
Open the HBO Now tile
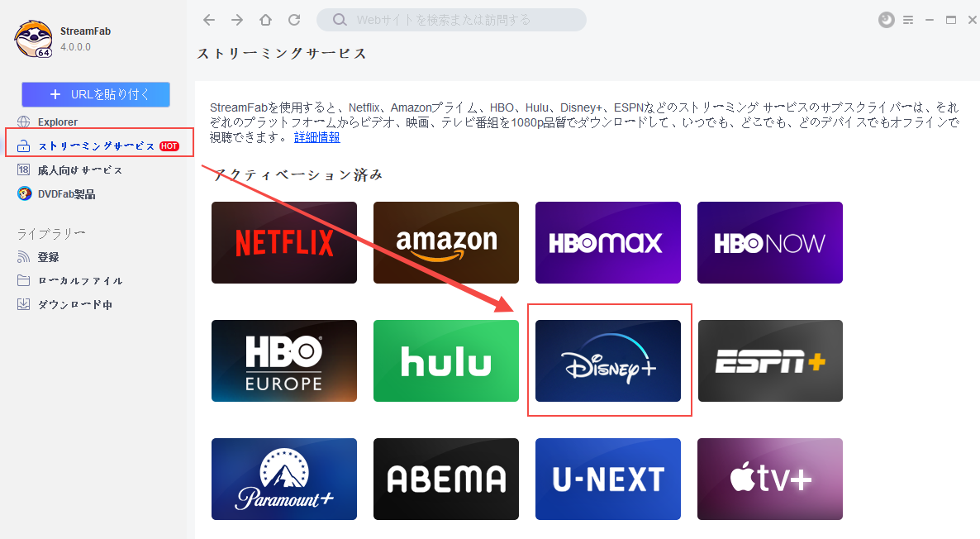tap(770, 242)
